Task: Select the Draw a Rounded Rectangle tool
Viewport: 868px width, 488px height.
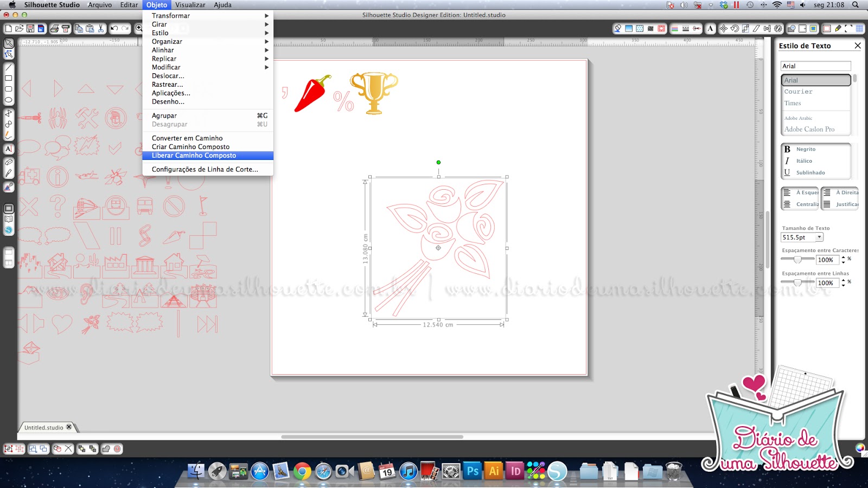Action: [x=9, y=89]
